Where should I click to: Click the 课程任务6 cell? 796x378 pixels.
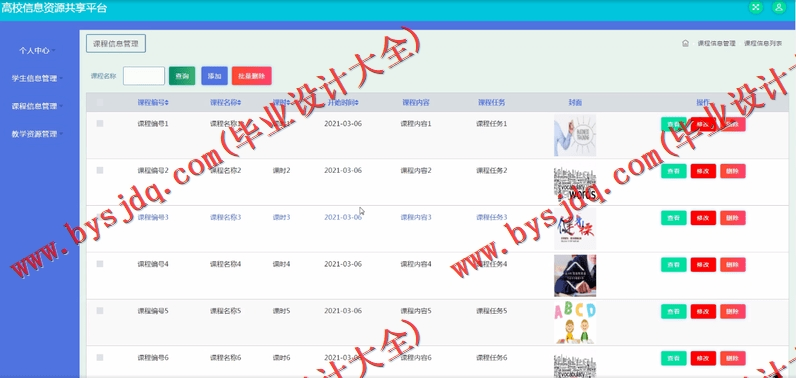tap(491, 358)
